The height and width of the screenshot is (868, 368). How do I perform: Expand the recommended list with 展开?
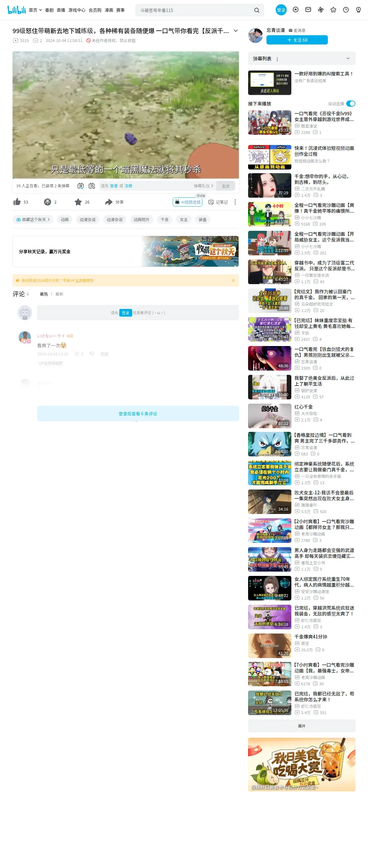tap(302, 725)
